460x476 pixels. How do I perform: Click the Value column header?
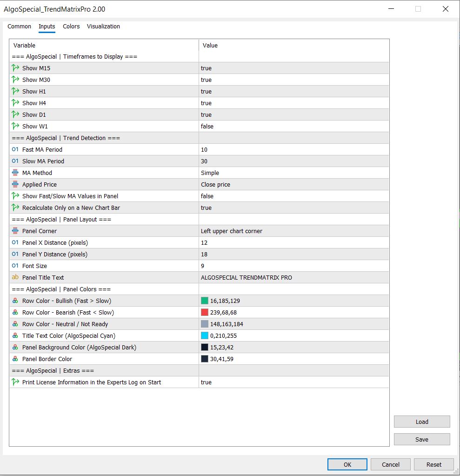click(293, 45)
